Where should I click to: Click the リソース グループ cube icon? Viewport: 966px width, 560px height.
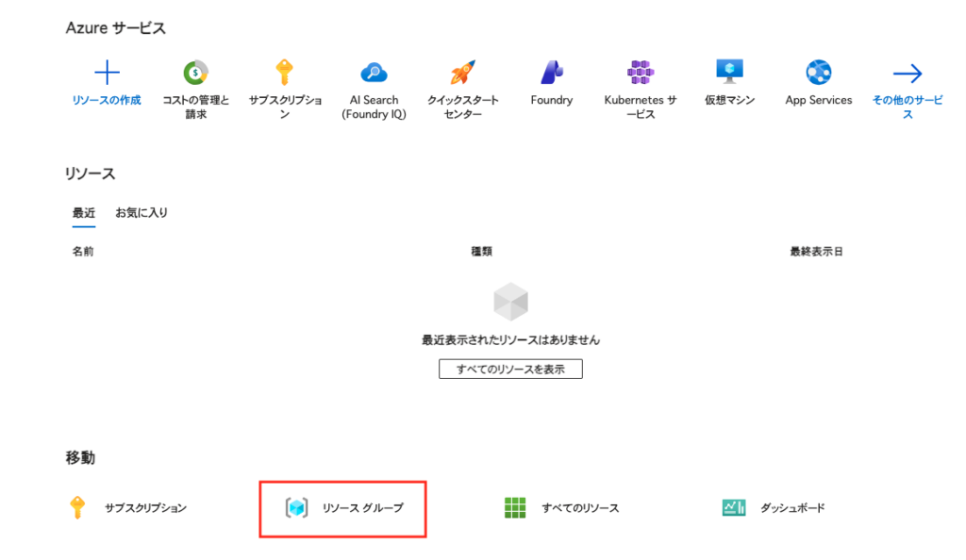(296, 508)
